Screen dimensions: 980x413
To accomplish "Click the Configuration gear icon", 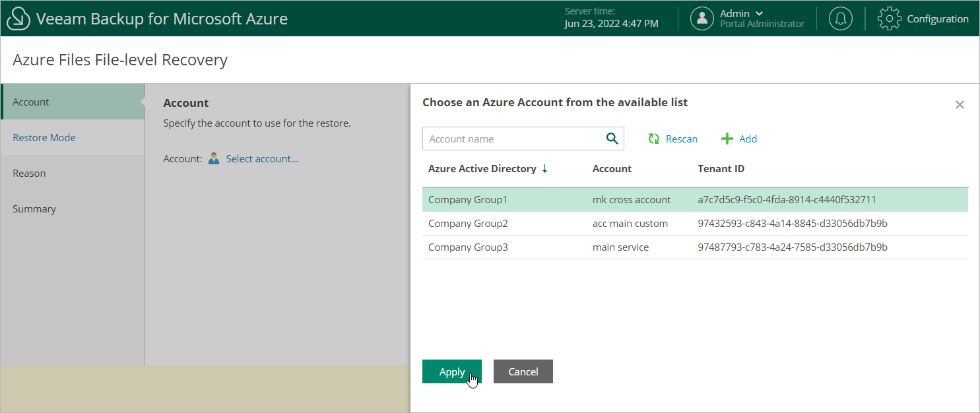I will pos(889,18).
